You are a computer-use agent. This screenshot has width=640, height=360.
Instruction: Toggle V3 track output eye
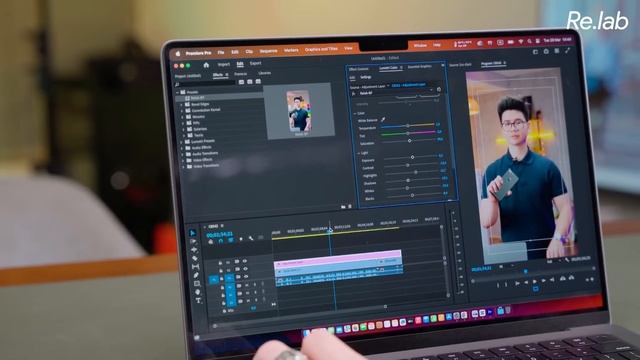click(x=245, y=261)
